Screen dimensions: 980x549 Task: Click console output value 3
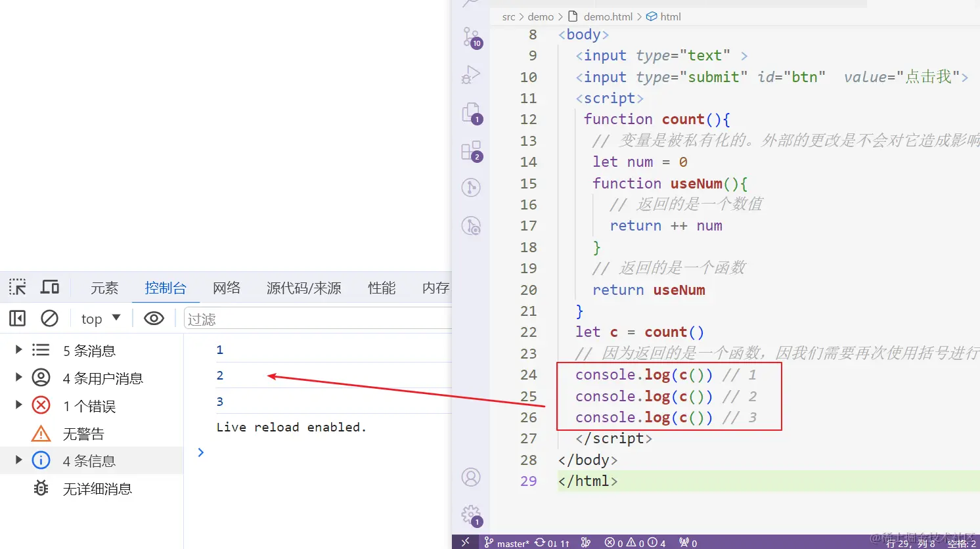tap(220, 401)
